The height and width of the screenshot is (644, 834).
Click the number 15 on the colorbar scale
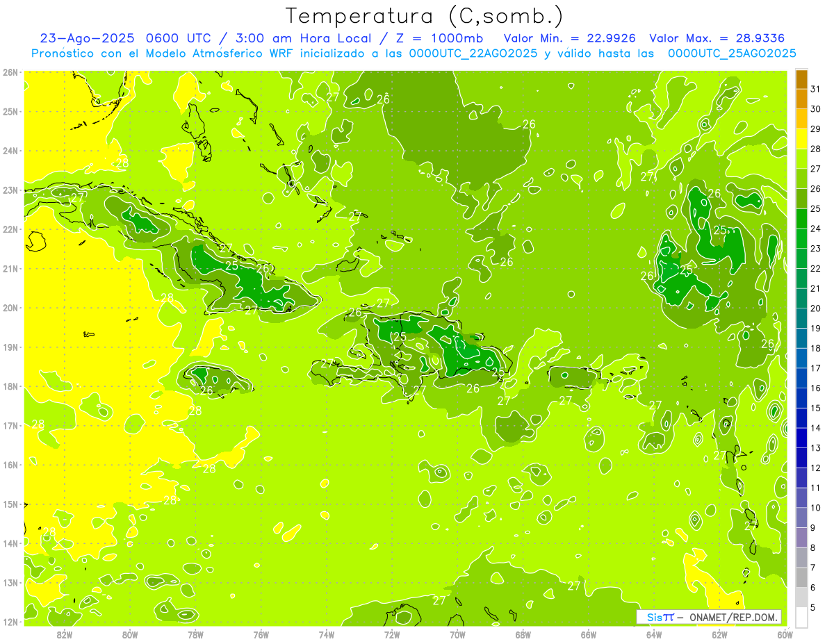point(815,408)
